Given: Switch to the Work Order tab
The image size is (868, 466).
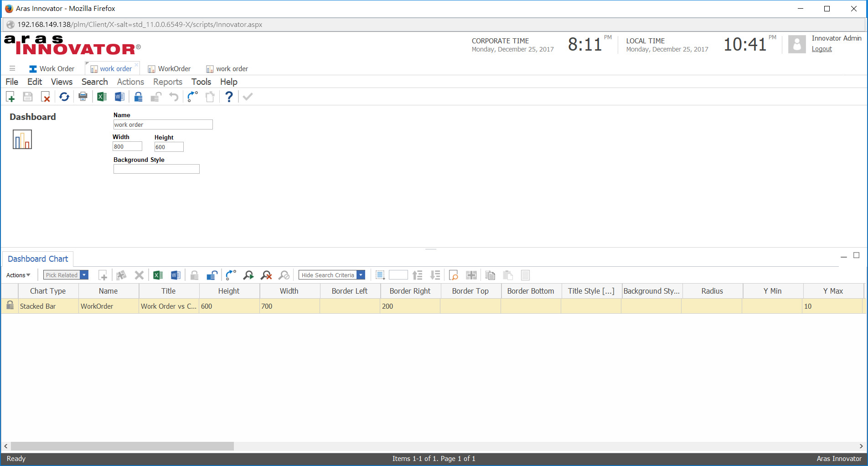Looking at the screenshot, I should click(x=52, y=68).
